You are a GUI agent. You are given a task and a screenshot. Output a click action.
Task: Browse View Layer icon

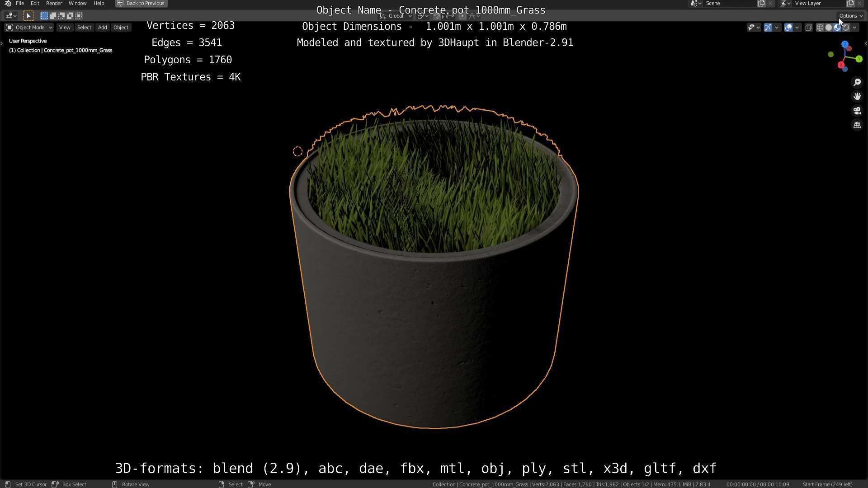coord(785,3)
